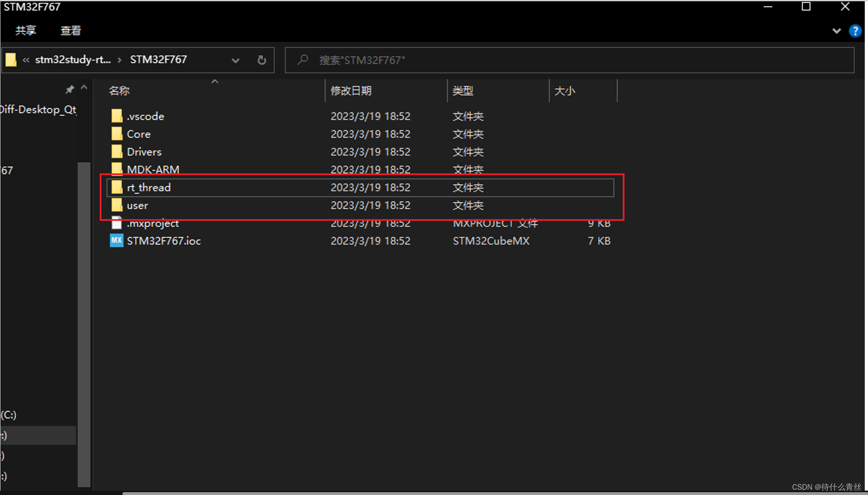The image size is (868, 495).
Task: Select the Drivers folder name
Action: [x=144, y=152]
